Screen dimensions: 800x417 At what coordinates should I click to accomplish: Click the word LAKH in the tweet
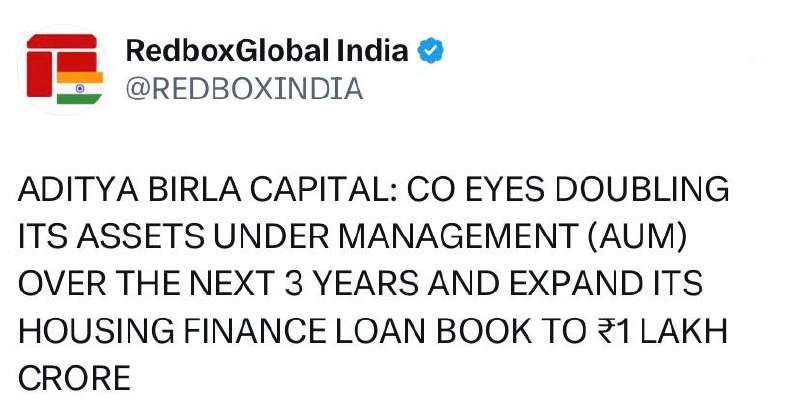[x=684, y=331]
